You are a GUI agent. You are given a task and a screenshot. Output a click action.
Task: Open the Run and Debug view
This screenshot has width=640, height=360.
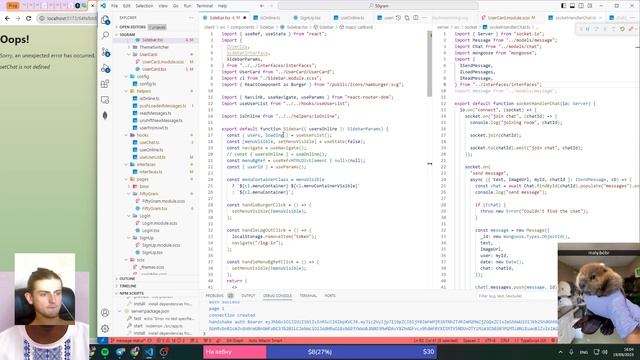[x=105, y=68]
